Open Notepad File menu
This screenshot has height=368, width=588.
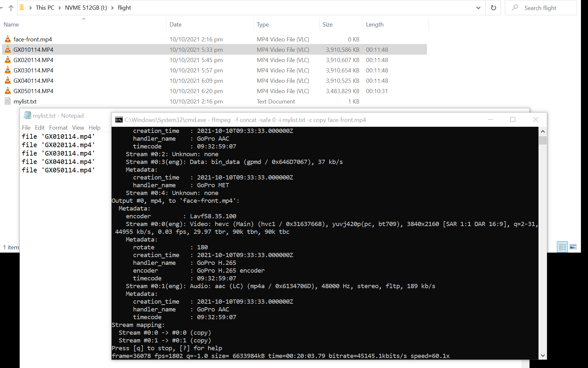pos(26,128)
